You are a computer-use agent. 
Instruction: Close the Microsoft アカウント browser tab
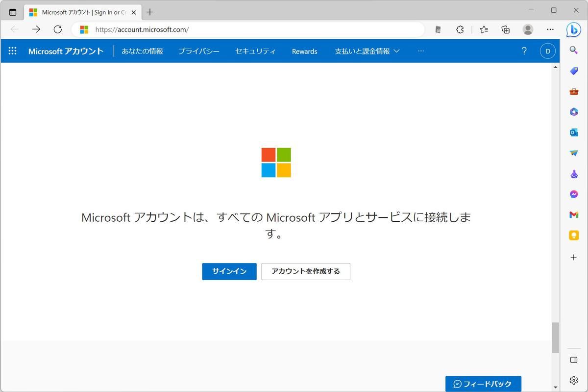click(x=134, y=12)
